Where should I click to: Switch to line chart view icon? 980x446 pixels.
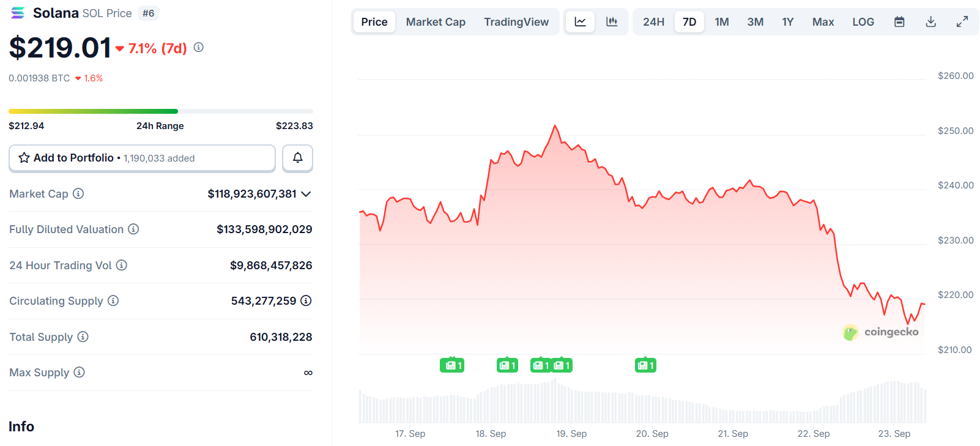click(x=580, y=22)
